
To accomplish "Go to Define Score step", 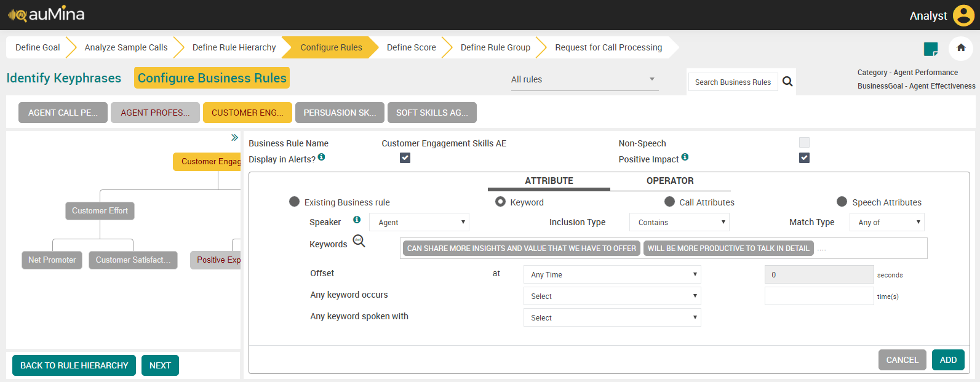I will (x=411, y=47).
